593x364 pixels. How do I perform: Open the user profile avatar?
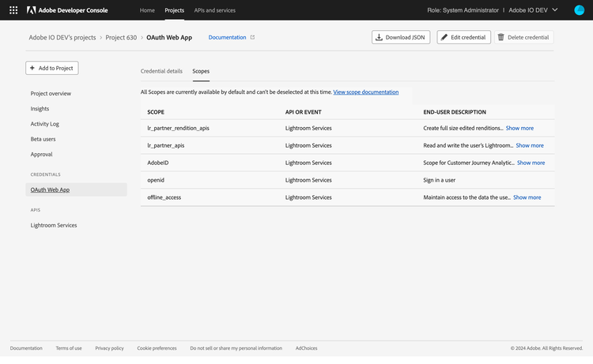(x=579, y=10)
